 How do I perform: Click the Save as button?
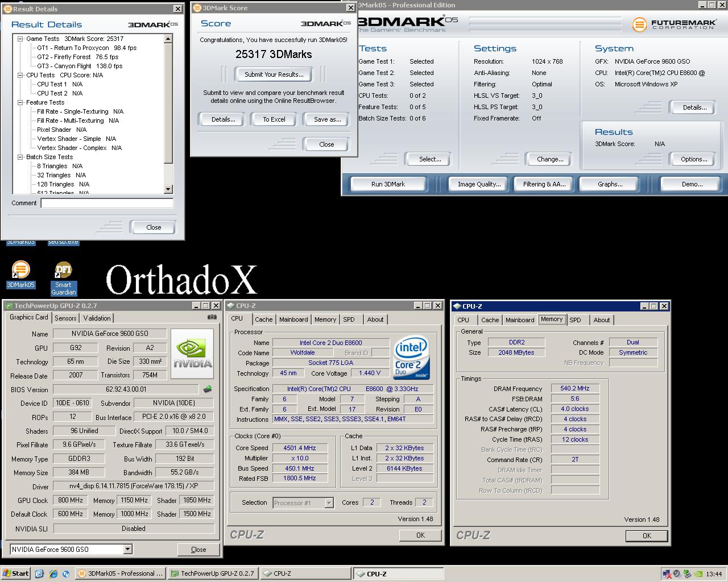pyautogui.click(x=327, y=119)
